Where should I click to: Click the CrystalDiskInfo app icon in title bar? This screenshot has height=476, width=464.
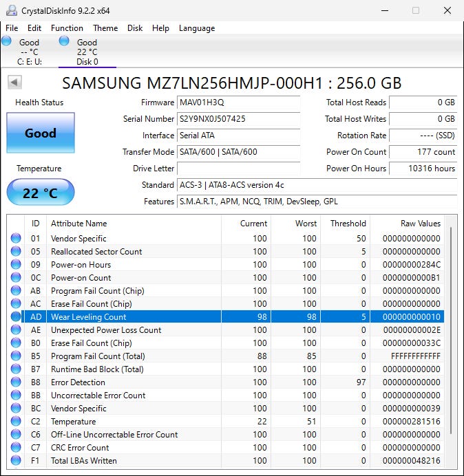tap(12, 10)
